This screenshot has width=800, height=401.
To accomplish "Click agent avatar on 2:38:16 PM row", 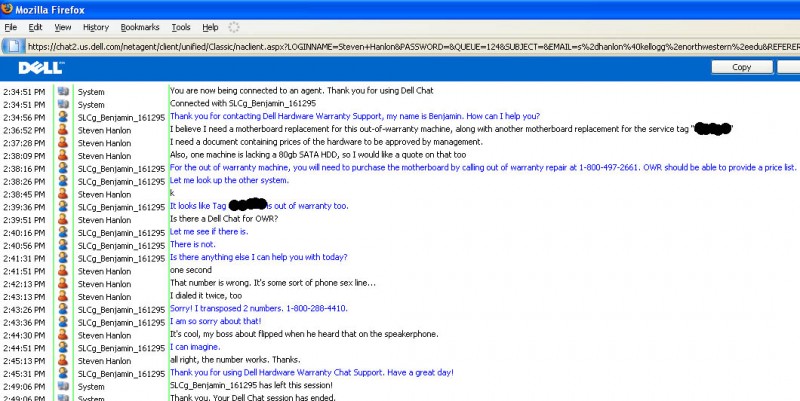I will (x=63, y=168).
